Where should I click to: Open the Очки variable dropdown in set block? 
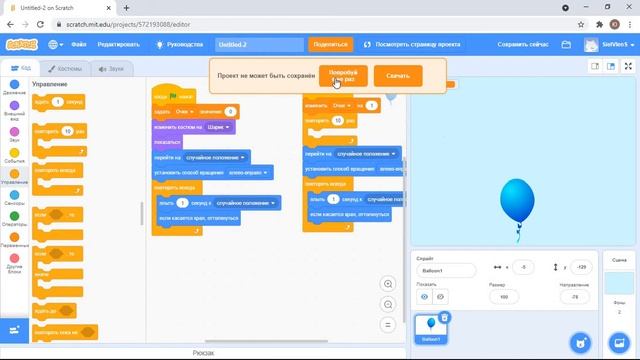click(x=184, y=111)
